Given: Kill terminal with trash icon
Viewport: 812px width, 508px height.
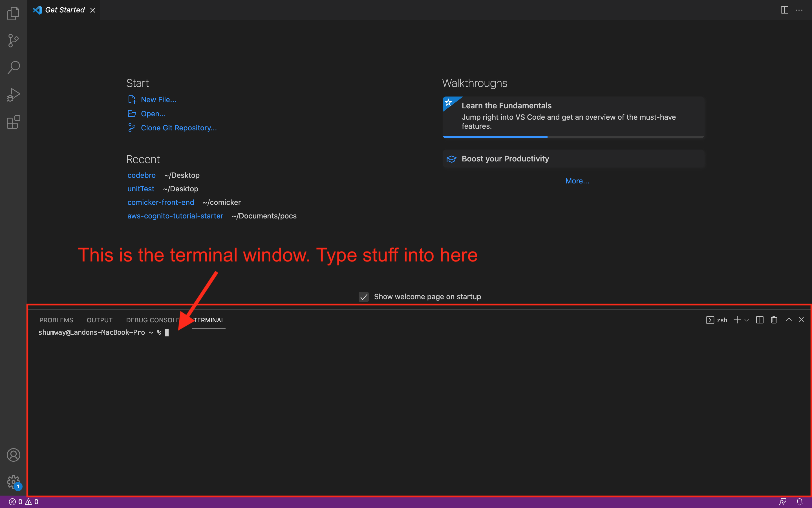Looking at the screenshot, I should 774,320.
